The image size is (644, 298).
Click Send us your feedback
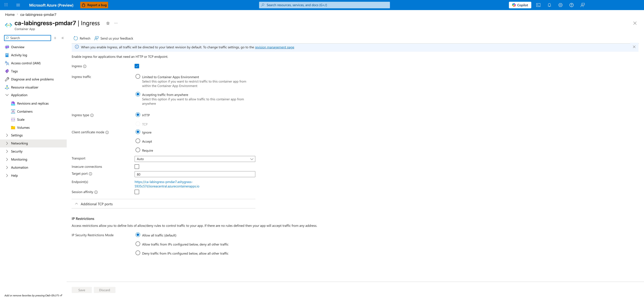(x=114, y=38)
